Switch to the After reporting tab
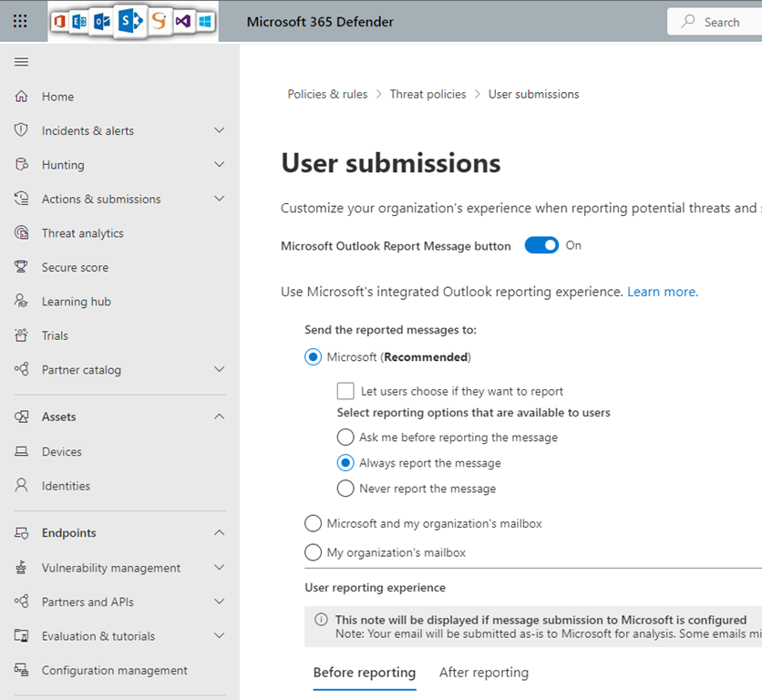 point(483,673)
